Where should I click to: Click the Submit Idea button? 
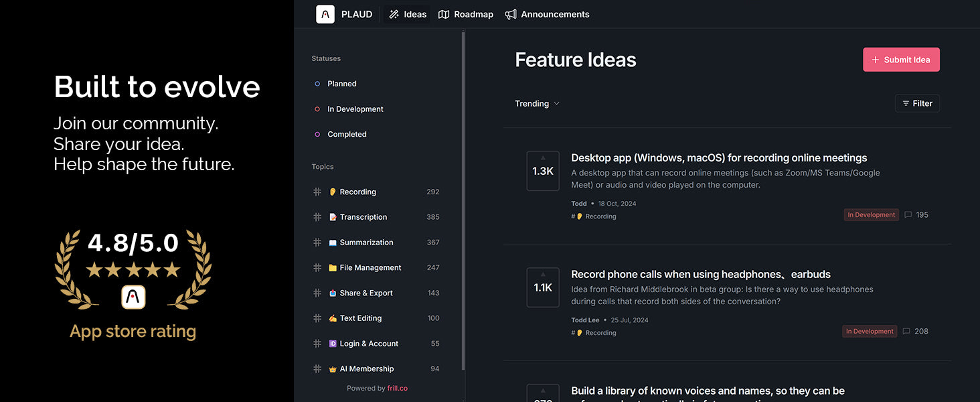tap(901, 60)
